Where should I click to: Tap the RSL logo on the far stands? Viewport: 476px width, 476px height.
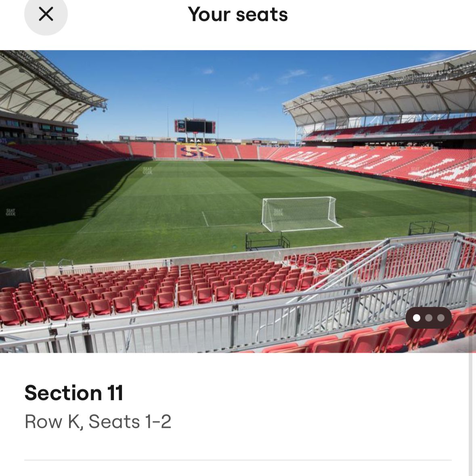click(198, 151)
